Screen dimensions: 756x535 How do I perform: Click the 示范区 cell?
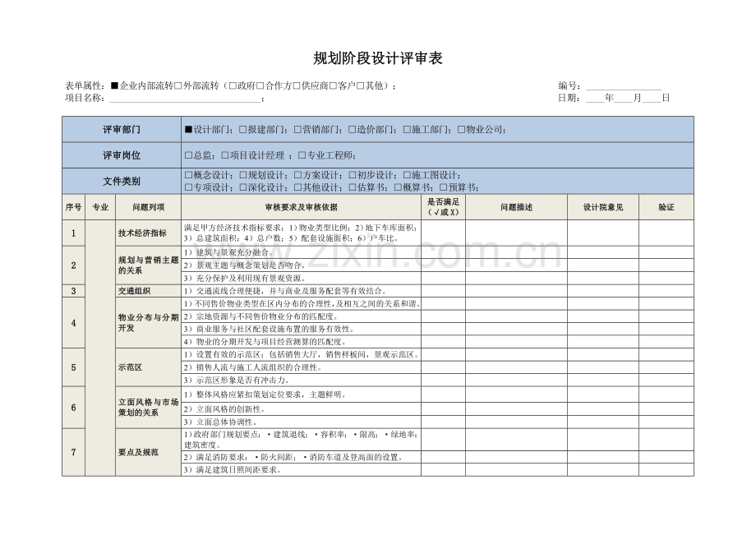[149, 367]
